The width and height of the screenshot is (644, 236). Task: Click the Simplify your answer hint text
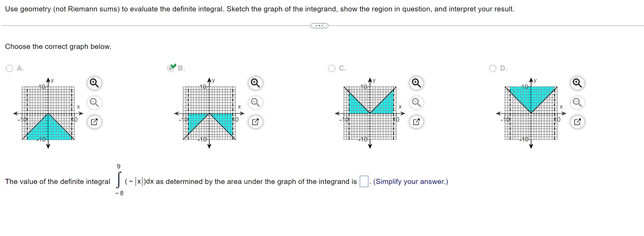point(410,182)
